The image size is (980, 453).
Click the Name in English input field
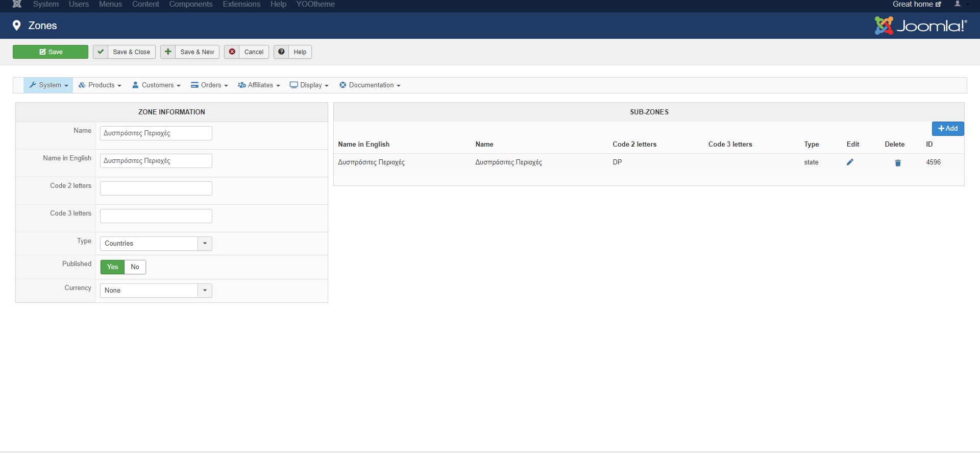(x=156, y=161)
